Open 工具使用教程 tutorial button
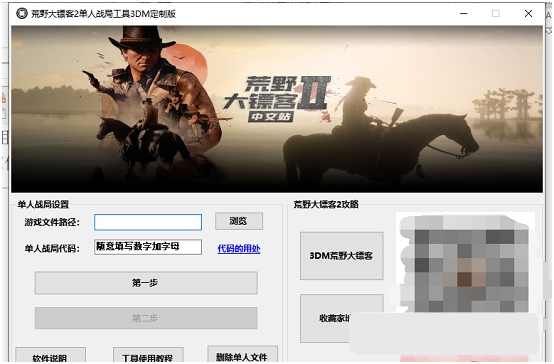Screen dimensions: 554x364 (x=148, y=355)
